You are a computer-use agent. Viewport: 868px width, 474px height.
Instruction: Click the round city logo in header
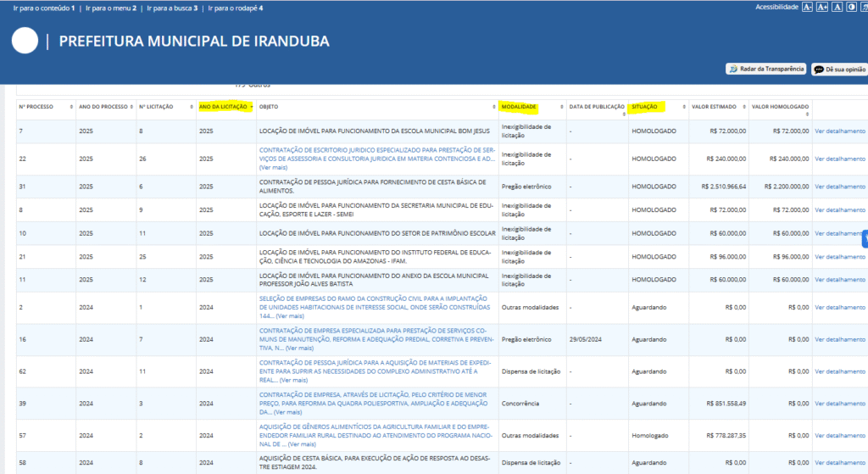pos(25,41)
